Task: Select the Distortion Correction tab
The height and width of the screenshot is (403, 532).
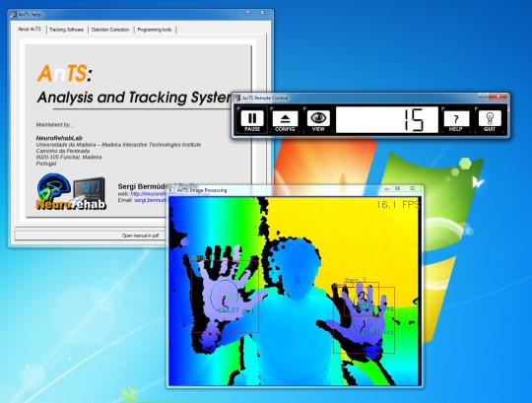Action: click(110, 30)
